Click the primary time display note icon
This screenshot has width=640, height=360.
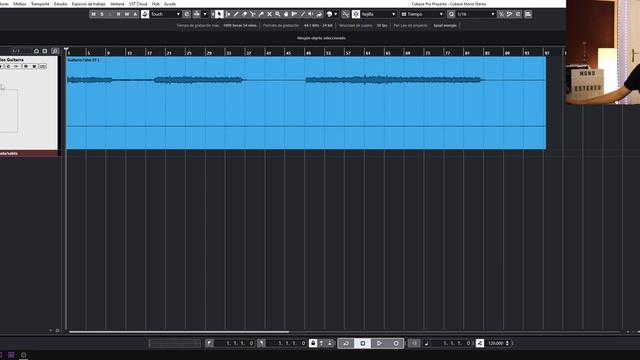427,343
